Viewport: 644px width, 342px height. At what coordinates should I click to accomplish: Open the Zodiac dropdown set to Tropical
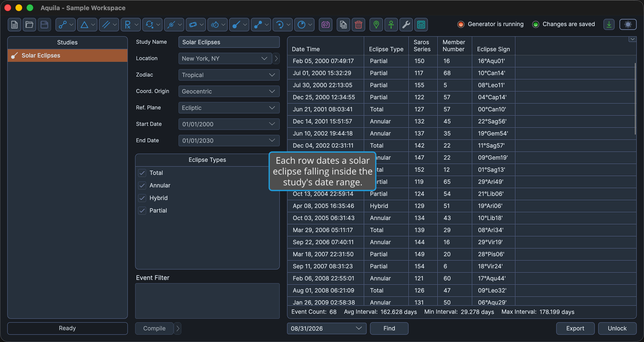[x=229, y=75]
